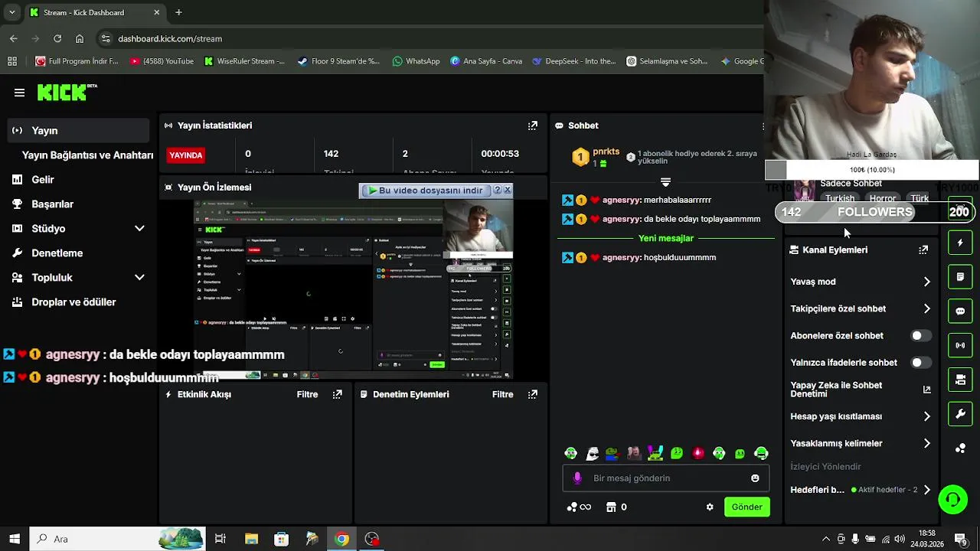Click the lightning bolt quick action icon
The width and height of the screenshot is (980, 551).
click(960, 243)
